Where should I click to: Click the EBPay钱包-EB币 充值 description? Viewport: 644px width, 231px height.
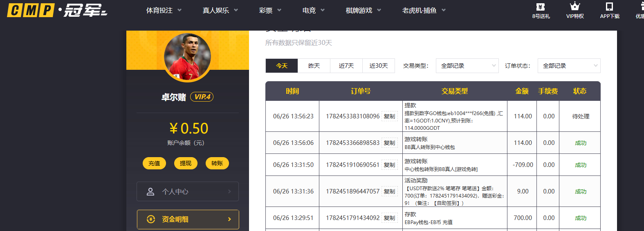pyautogui.click(x=428, y=222)
